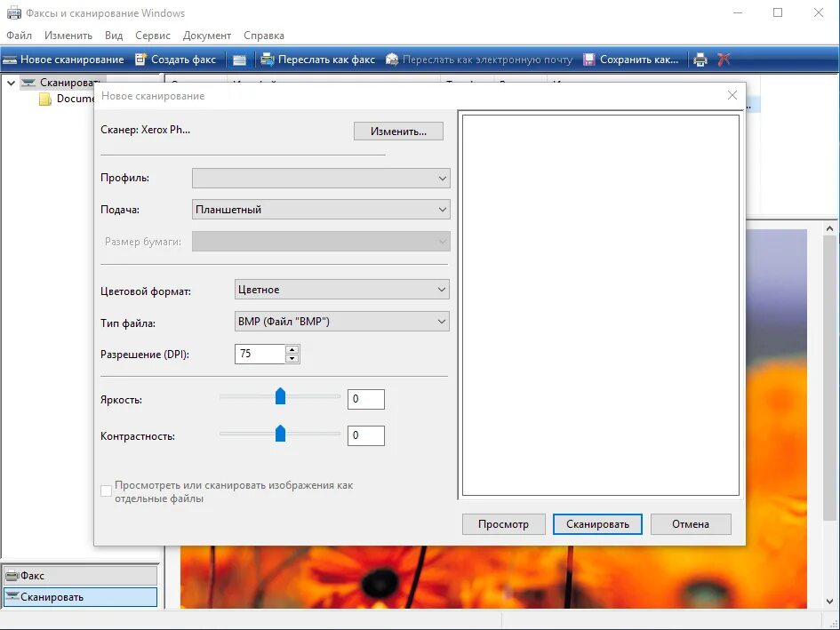The height and width of the screenshot is (630, 840).
Task: Collapse the Сканировать tree node arrow
Action: point(11,83)
